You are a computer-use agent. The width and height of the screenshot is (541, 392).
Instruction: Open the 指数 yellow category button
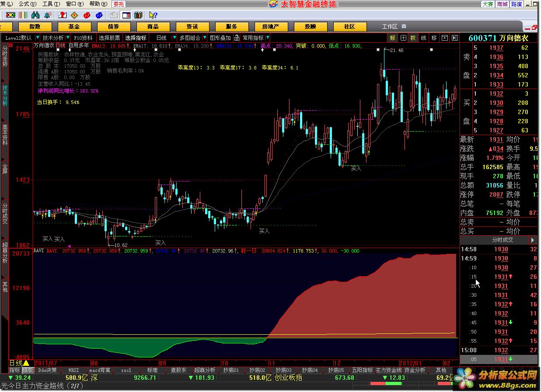(35, 27)
